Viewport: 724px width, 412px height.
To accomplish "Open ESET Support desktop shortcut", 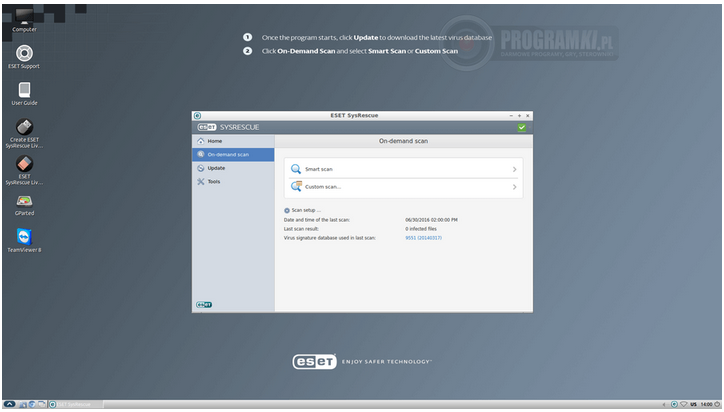I will [24, 57].
